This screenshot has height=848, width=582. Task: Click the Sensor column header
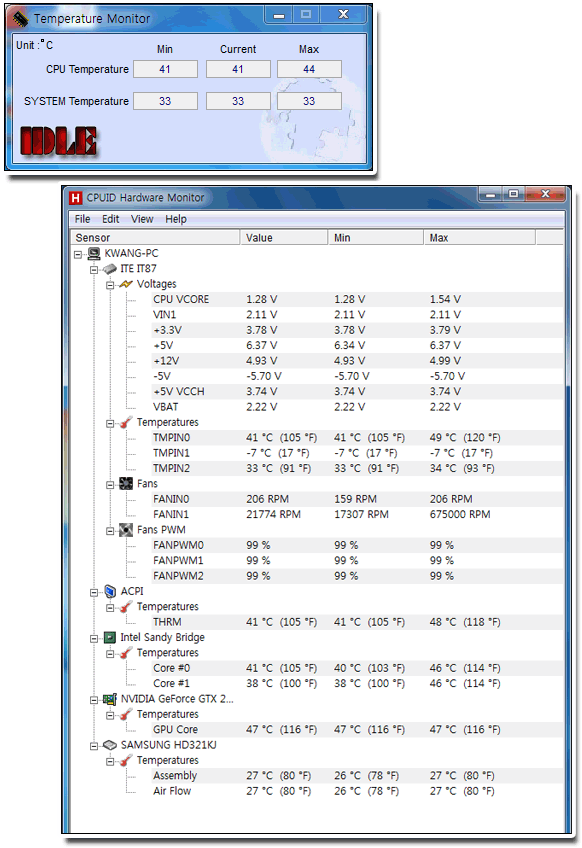point(155,237)
